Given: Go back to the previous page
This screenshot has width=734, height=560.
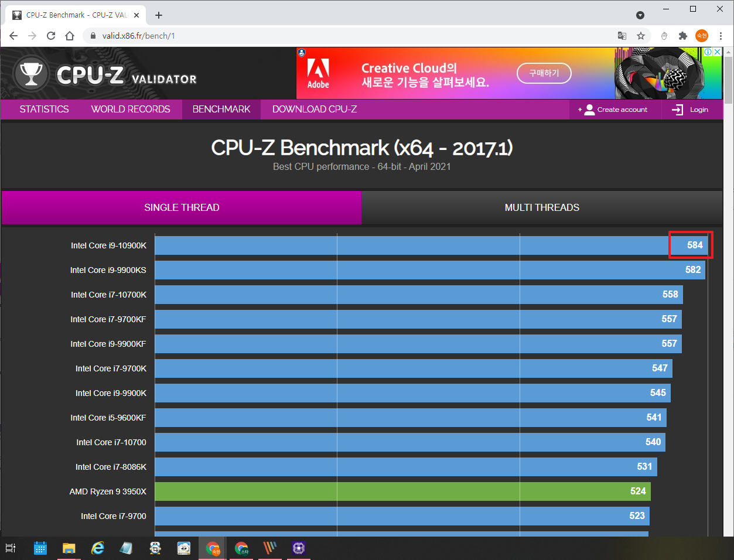Looking at the screenshot, I should [x=13, y=36].
